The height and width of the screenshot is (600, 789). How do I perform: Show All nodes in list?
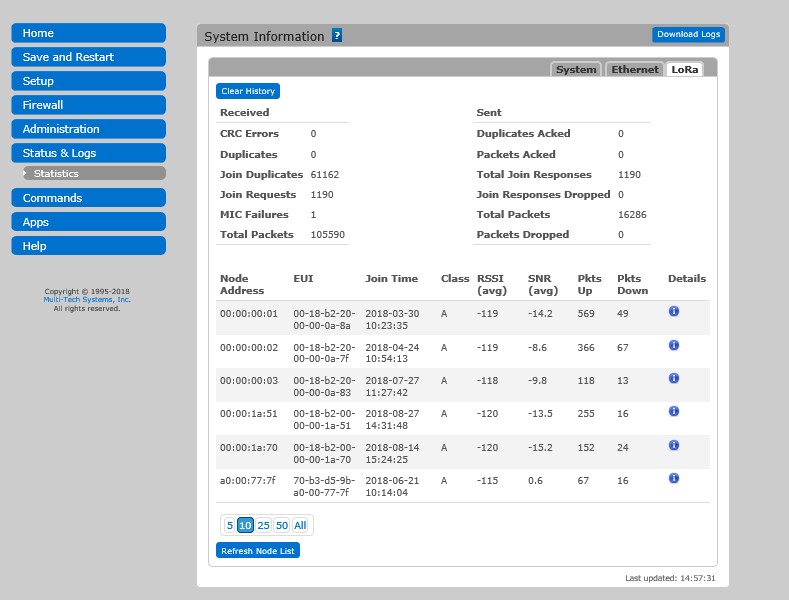pos(300,525)
